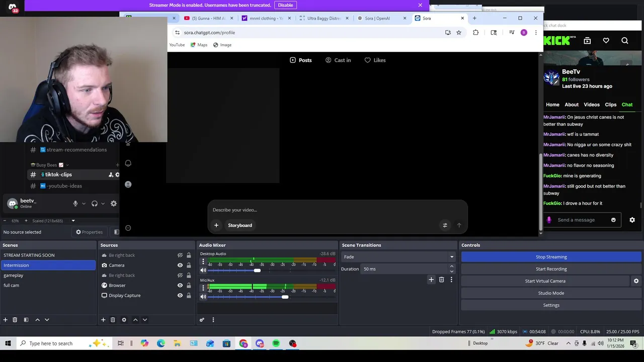The height and width of the screenshot is (362, 644).
Task: Bookmark this page with Chrome's star icon
Action: tap(459, 33)
